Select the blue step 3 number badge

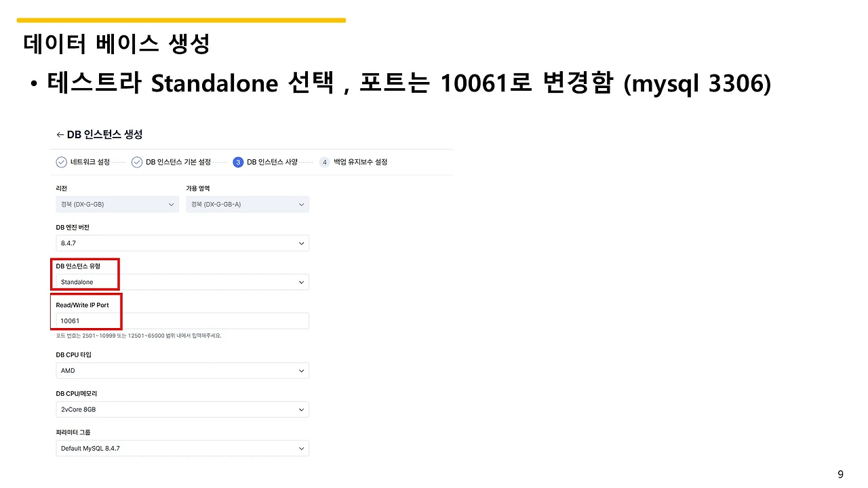coord(238,162)
